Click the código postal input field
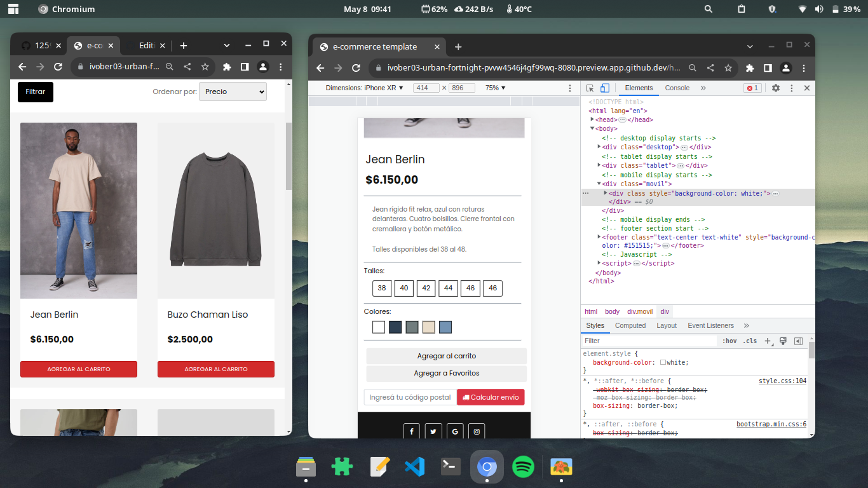Viewport: 868px width, 488px height. (x=410, y=396)
